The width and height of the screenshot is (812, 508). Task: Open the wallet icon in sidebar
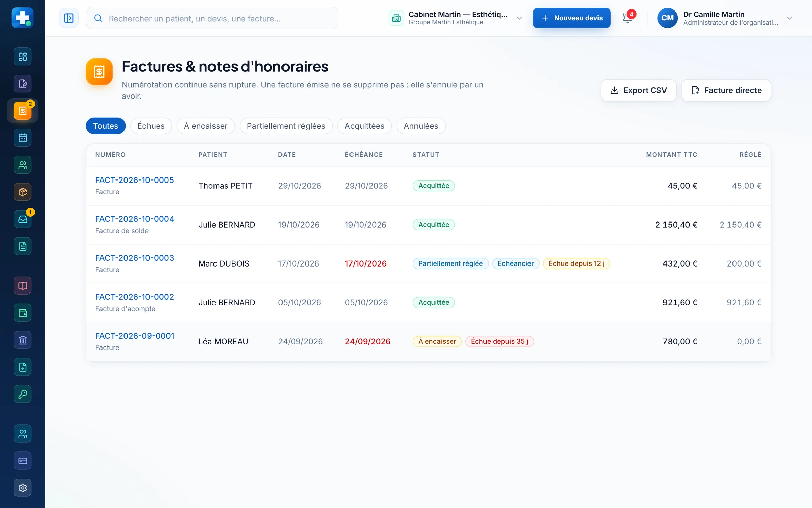(23, 313)
